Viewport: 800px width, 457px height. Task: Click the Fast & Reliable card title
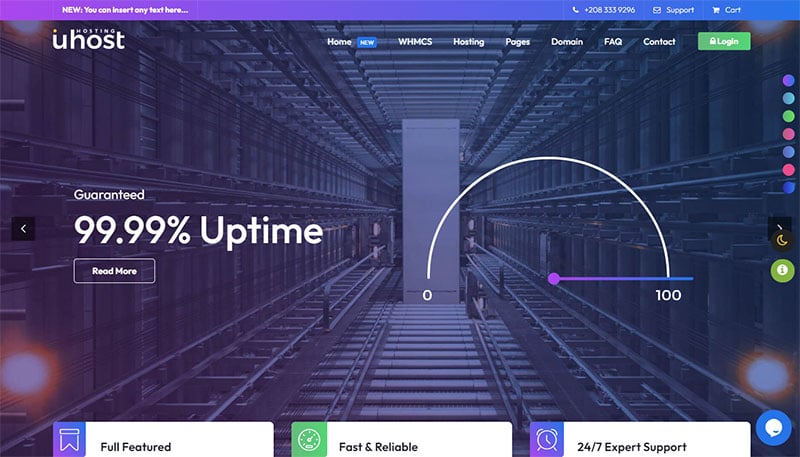coord(378,447)
